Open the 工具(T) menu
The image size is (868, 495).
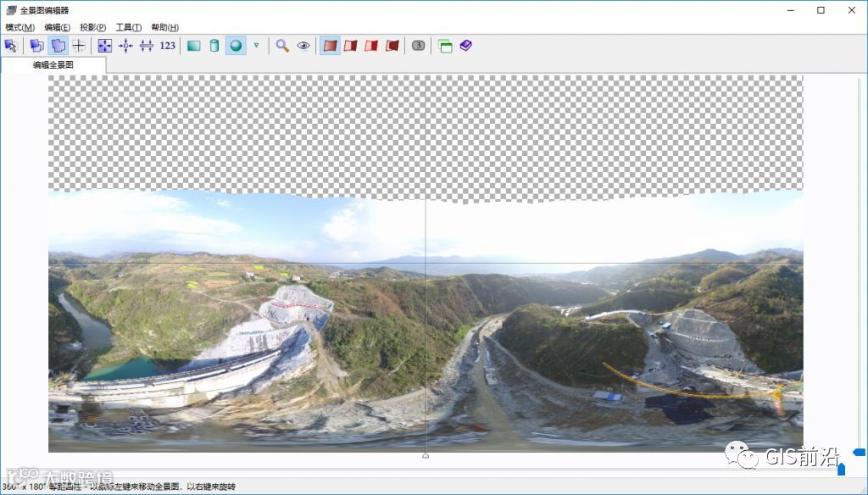(129, 27)
